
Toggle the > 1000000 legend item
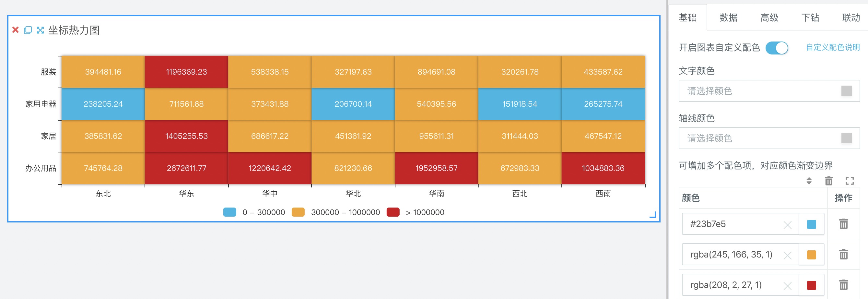pyautogui.click(x=416, y=212)
